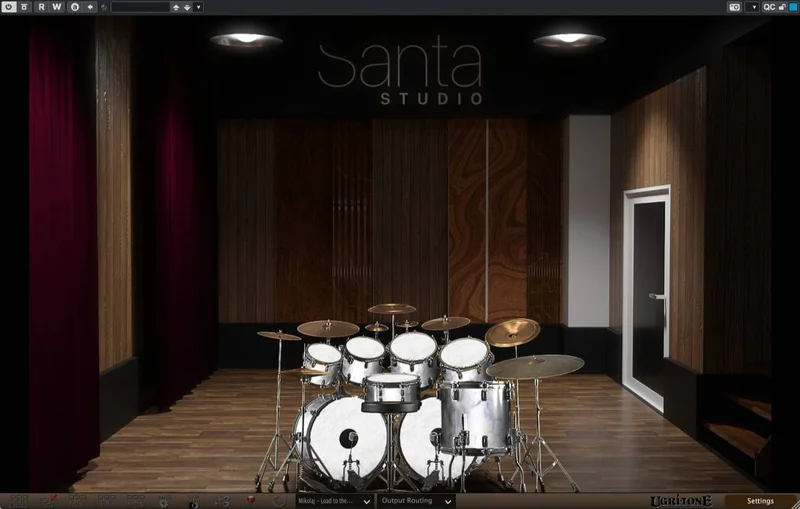The height and width of the screenshot is (509, 800).
Task: Hit the far-left crash cymbal on stand
Action: pyautogui.click(x=279, y=336)
